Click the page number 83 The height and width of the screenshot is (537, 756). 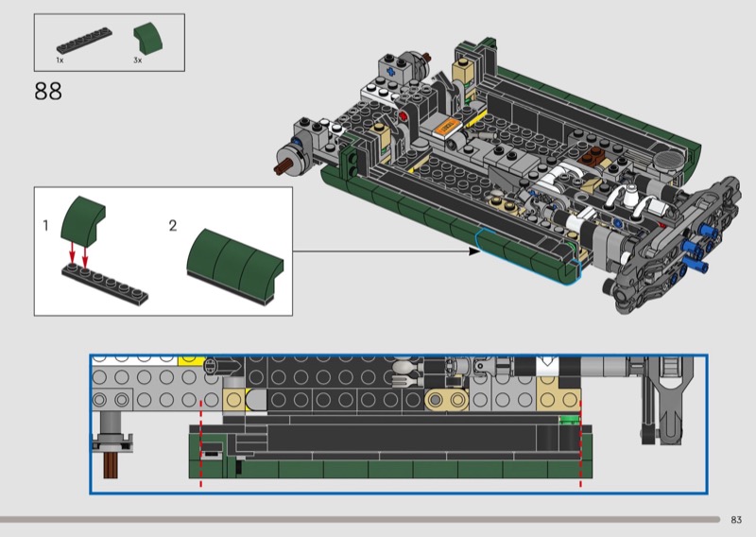pyautogui.click(x=736, y=520)
